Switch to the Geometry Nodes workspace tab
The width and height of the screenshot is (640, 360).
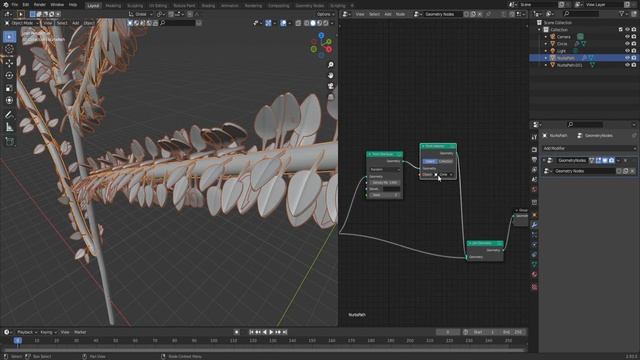pyautogui.click(x=309, y=6)
